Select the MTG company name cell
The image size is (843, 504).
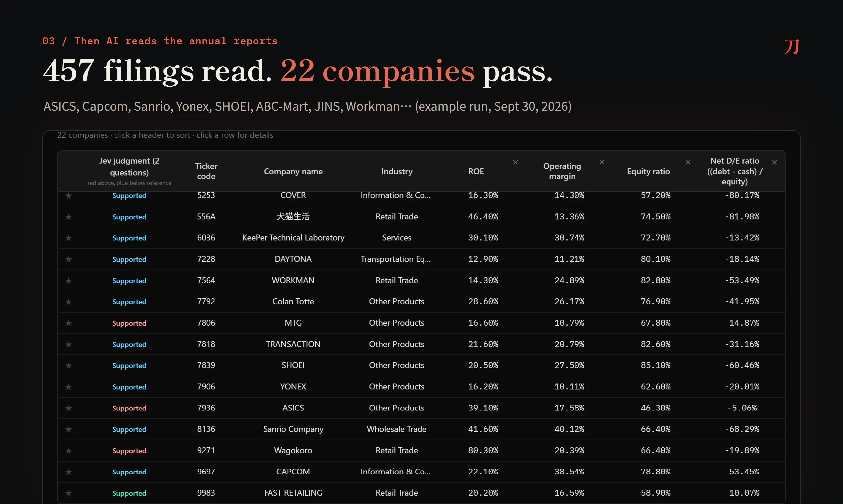pyautogui.click(x=293, y=323)
